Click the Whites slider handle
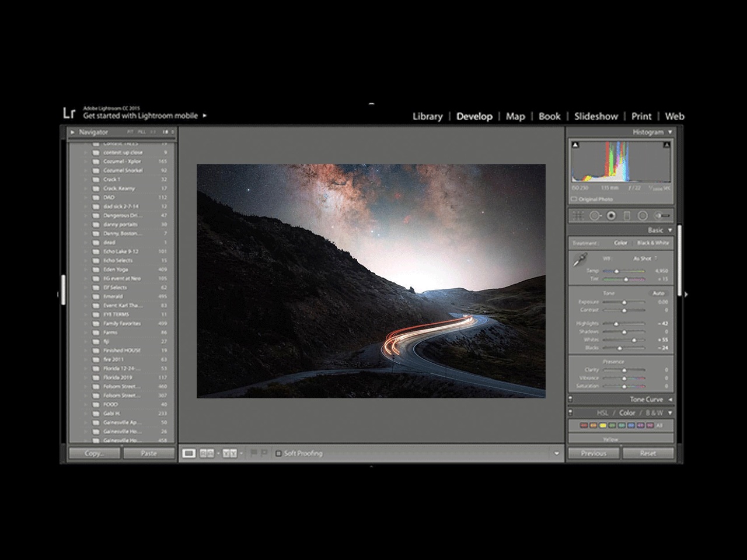The width and height of the screenshot is (747, 560). click(x=634, y=339)
